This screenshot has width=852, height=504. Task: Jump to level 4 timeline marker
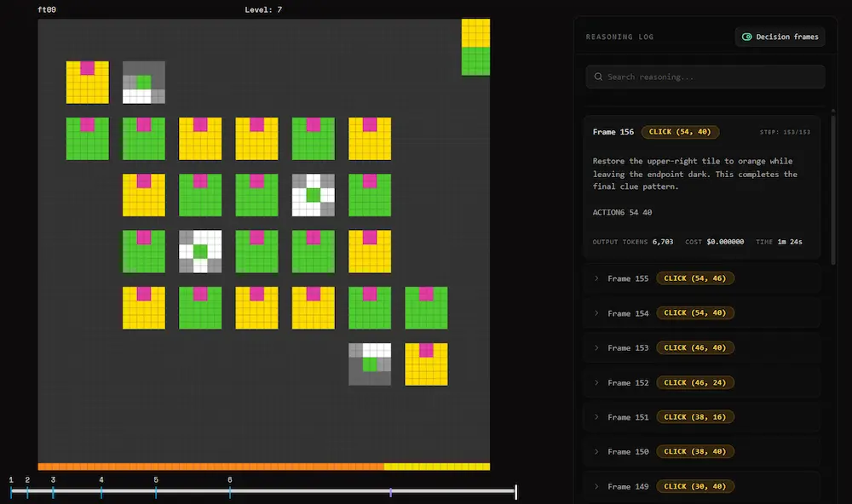pos(101,491)
